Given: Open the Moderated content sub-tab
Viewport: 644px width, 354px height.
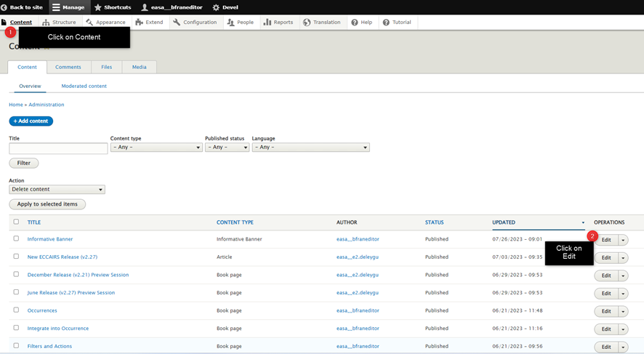Looking at the screenshot, I should (x=84, y=86).
